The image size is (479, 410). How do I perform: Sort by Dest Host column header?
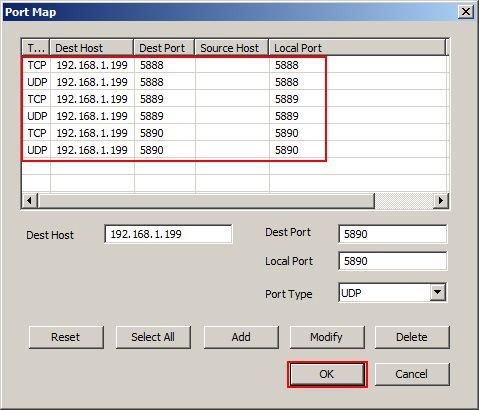(92, 48)
